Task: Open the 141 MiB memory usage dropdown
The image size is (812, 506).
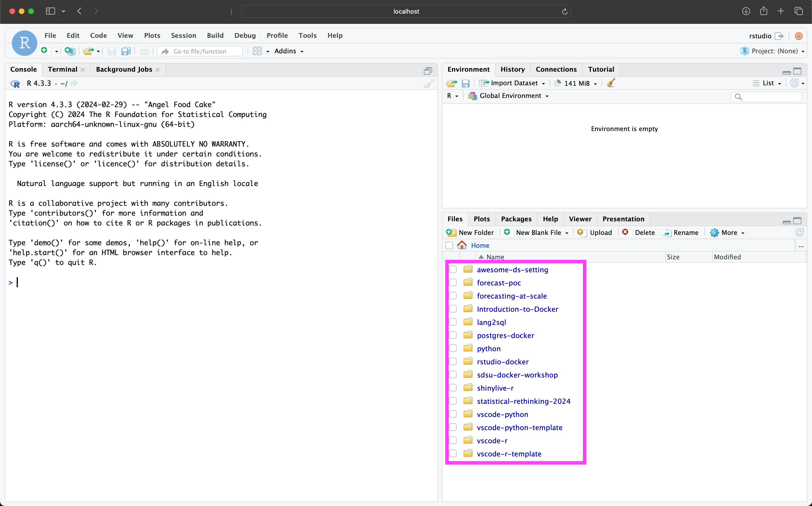Action: 575,83
